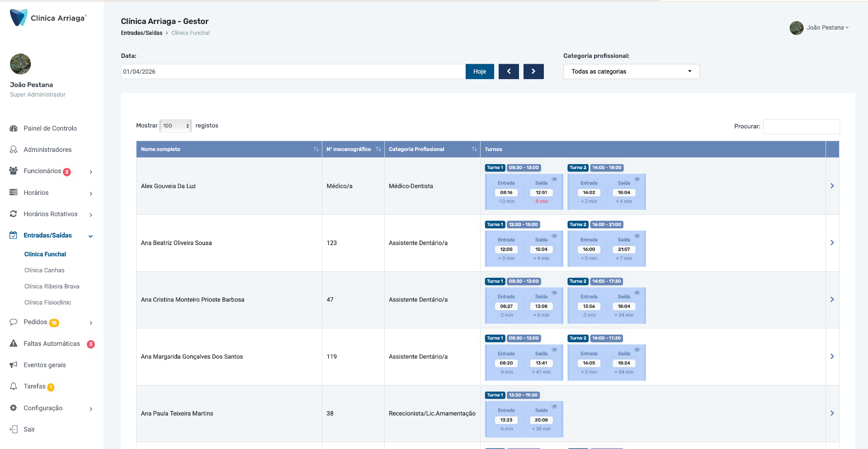Viewport: 868px width, 449px height.
Task: Expand the Funcionários submenu chevron
Action: tap(91, 172)
